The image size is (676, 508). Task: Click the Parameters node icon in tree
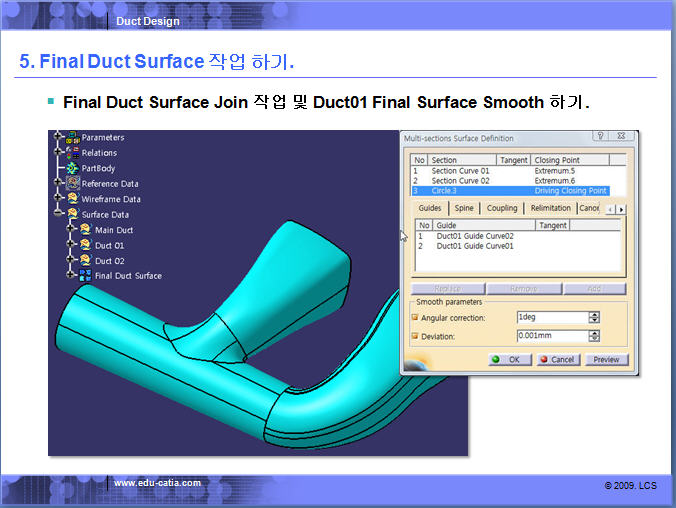click(72, 138)
